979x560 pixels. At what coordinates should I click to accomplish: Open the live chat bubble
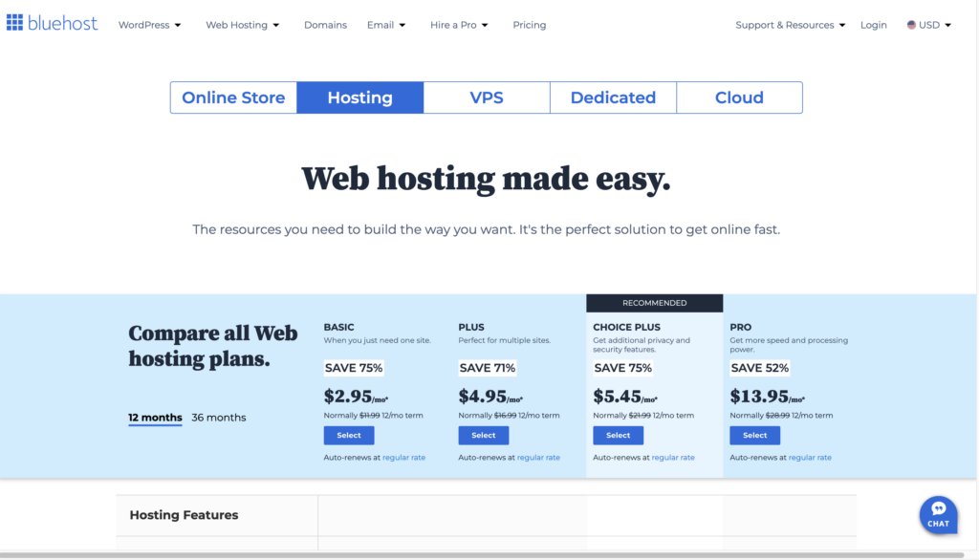[938, 514]
